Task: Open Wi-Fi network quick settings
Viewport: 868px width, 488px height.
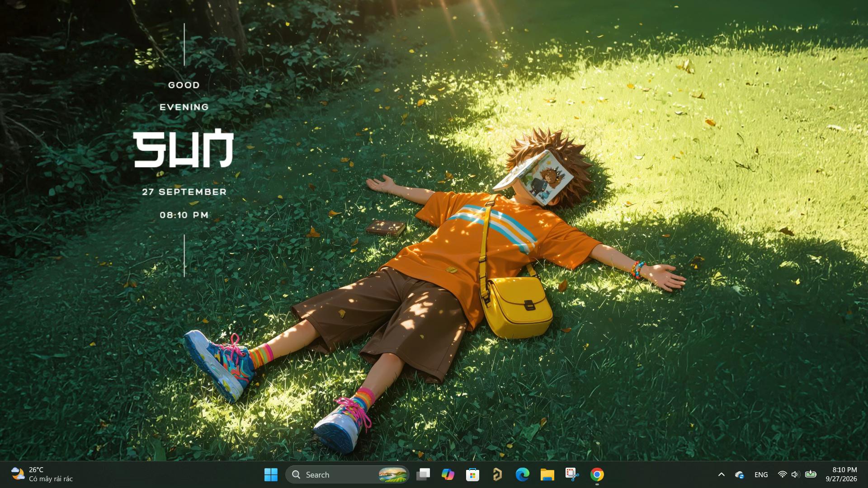Action: point(782,474)
